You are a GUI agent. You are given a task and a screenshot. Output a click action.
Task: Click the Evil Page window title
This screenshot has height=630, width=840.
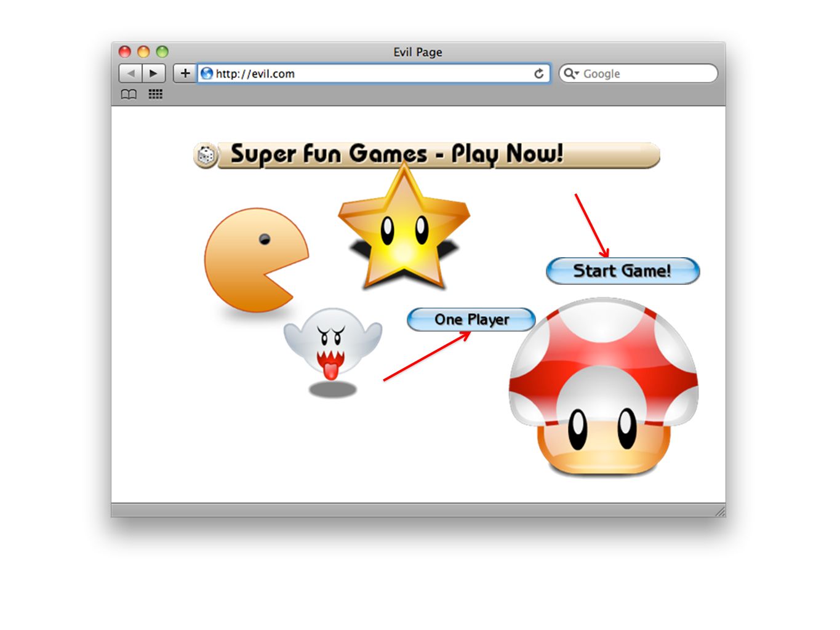click(x=418, y=52)
